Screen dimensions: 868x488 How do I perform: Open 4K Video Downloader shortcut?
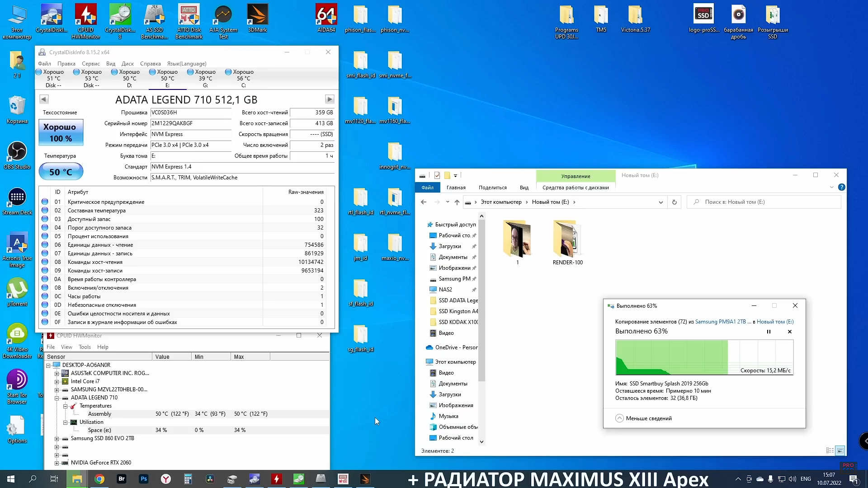(x=17, y=341)
